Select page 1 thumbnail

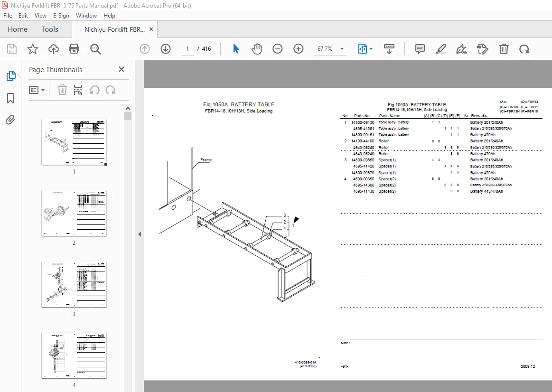pos(74,142)
